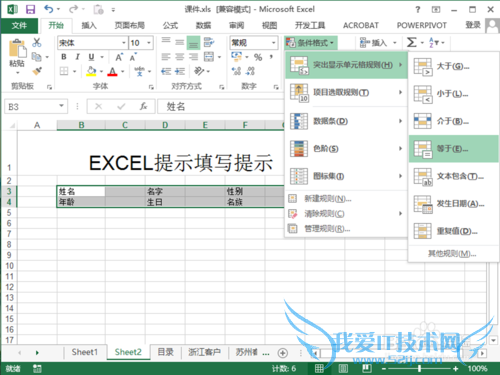Screen dimensions: 500x375
Task: Center text horizontally
Action: pos(180,57)
